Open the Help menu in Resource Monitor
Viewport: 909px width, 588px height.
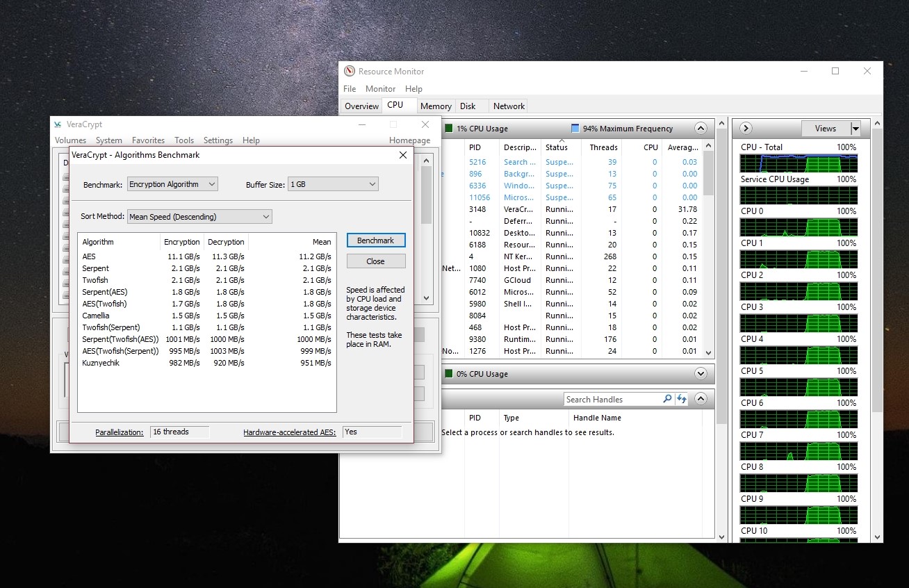(x=413, y=89)
